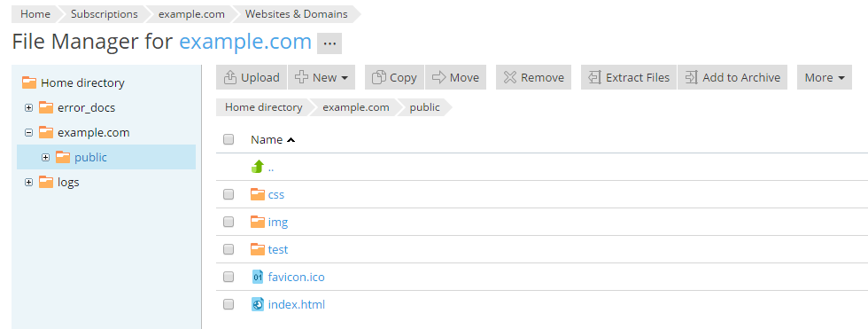Viewport: 868px width, 329px height.
Task: Open the New dropdown menu
Action: pos(322,77)
